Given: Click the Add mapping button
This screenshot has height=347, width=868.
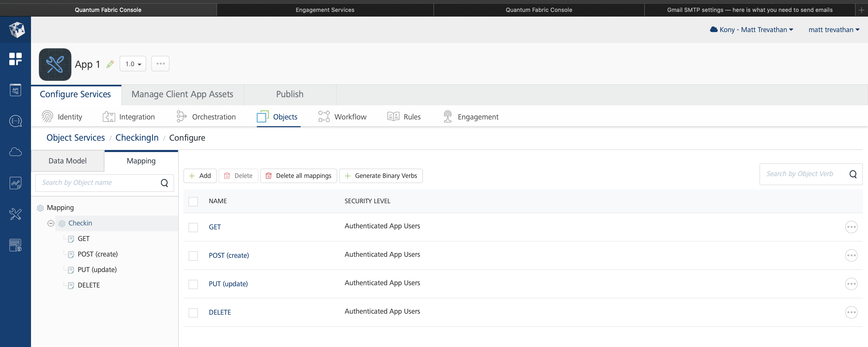Looking at the screenshot, I should (200, 175).
